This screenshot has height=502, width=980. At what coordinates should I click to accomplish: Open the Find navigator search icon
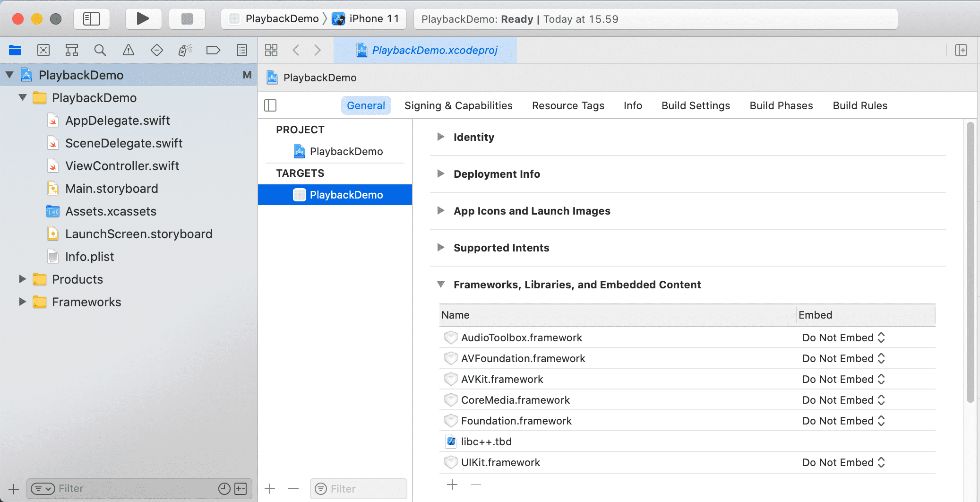point(100,50)
